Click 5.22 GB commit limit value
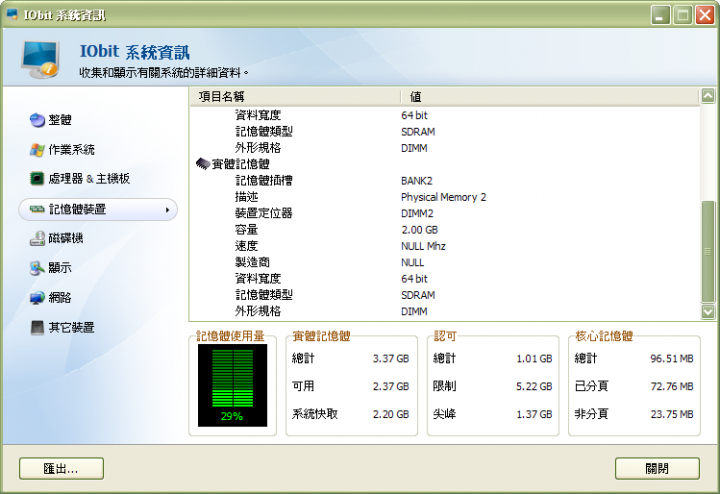 point(534,387)
